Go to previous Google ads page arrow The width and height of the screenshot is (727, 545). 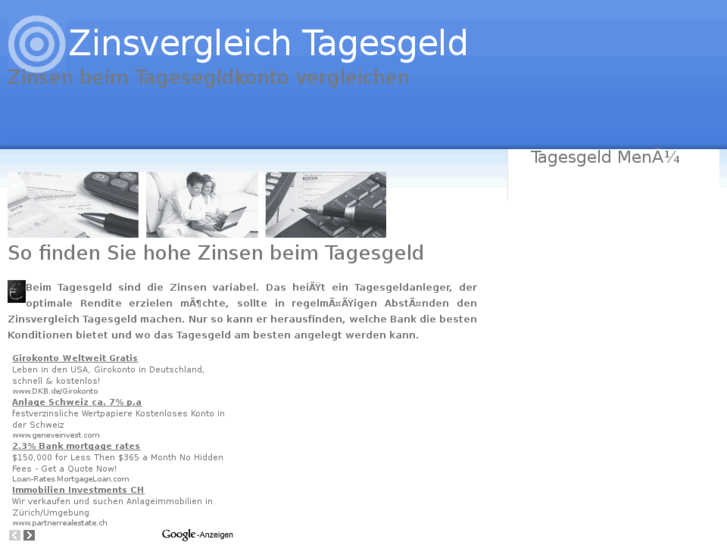pyautogui.click(x=15, y=535)
